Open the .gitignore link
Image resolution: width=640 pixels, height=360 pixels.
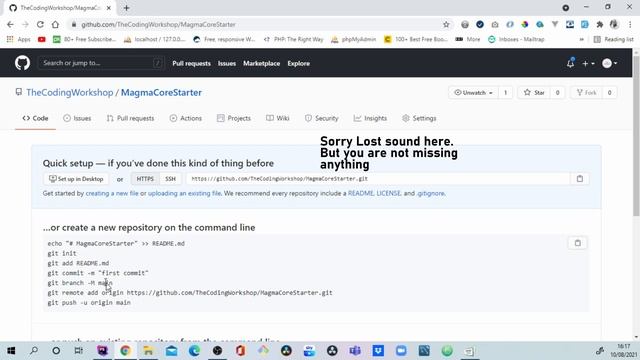pyautogui.click(x=431, y=193)
